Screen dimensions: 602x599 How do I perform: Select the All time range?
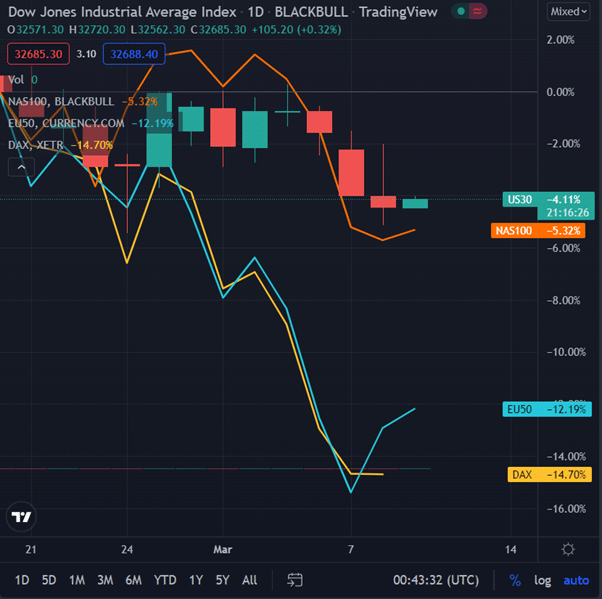tap(250, 580)
